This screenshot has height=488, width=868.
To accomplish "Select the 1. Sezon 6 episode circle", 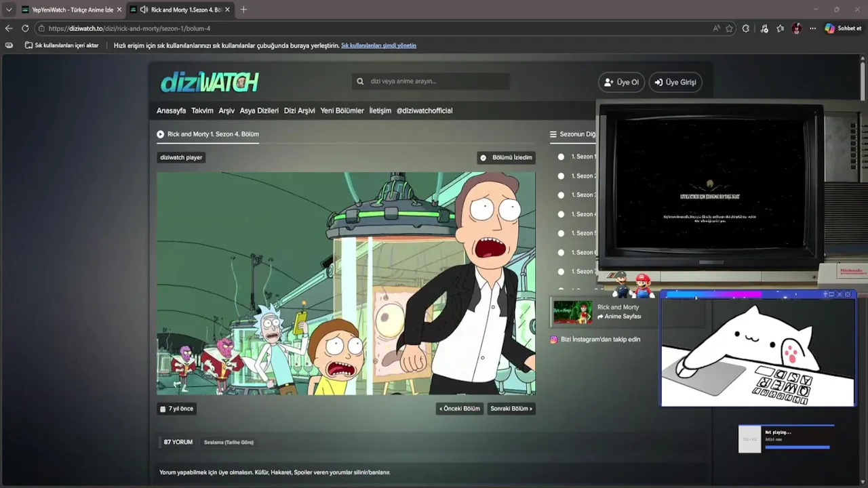I will [561, 252].
